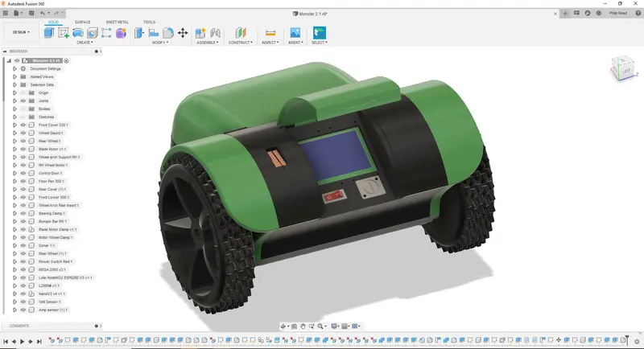Toggle eye icon for Blade Motor v1:1
644x349 pixels.
tap(23, 149)
